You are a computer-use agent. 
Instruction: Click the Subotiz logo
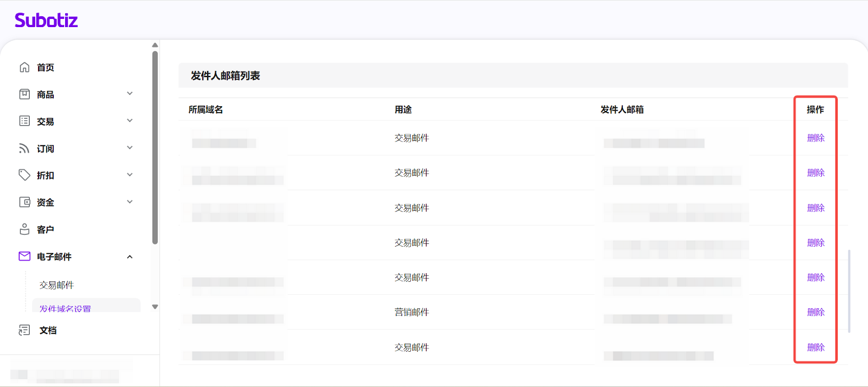(x=46, y=21)
